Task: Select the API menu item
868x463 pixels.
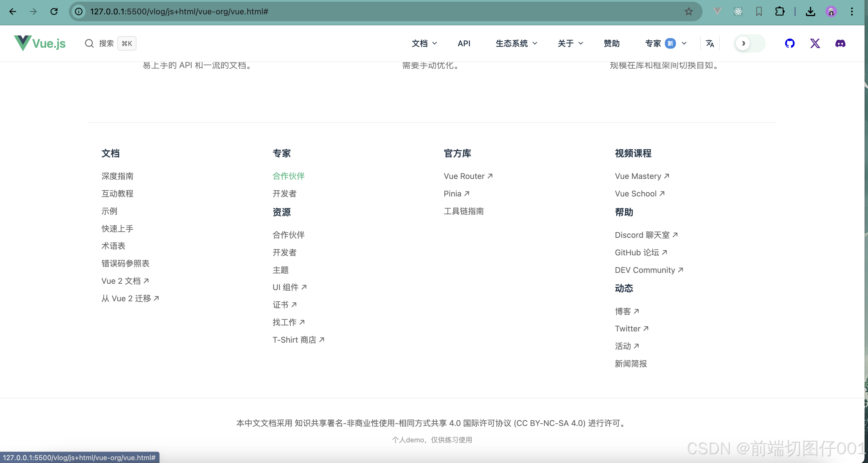Action: 464,43
